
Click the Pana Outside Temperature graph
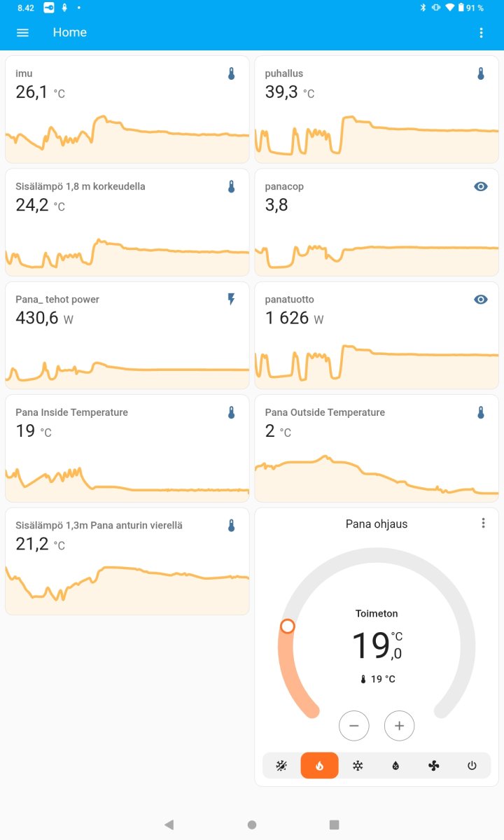pyautogui.click(x=377, y=476)
